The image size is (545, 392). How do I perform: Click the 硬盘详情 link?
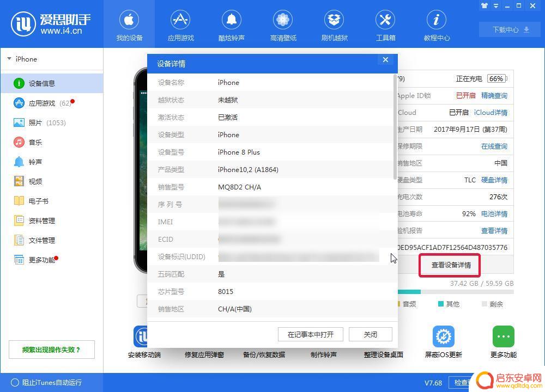pyautogui.click(x=494, y=180)
